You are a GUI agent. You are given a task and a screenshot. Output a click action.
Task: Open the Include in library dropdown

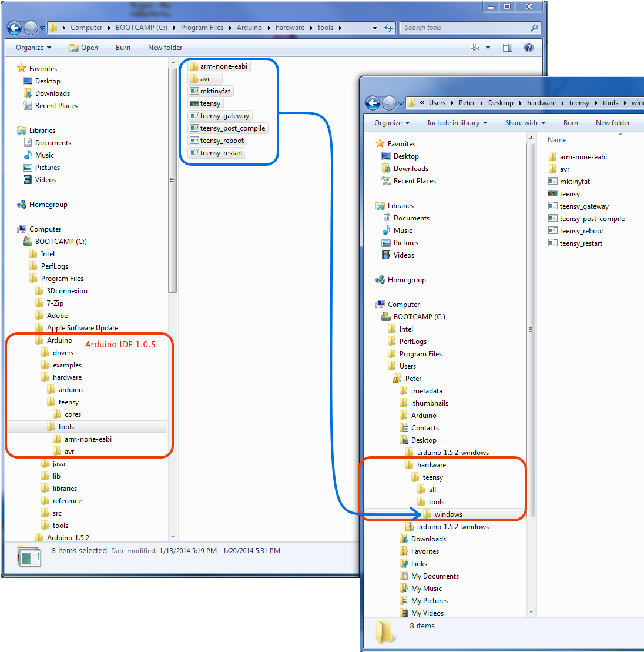pyautogui.click(x=457, y=123)
